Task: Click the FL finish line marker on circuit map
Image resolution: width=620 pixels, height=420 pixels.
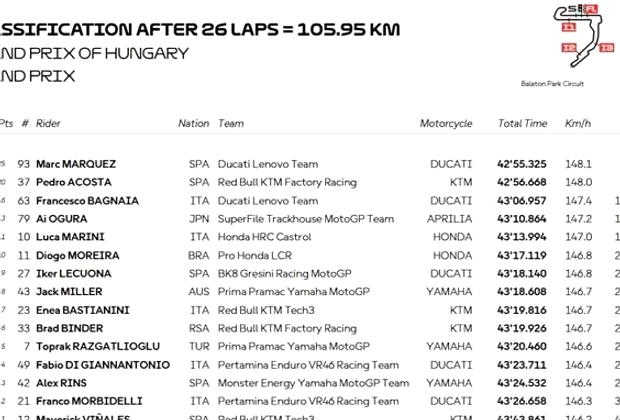Action: [x=591, y=9]
